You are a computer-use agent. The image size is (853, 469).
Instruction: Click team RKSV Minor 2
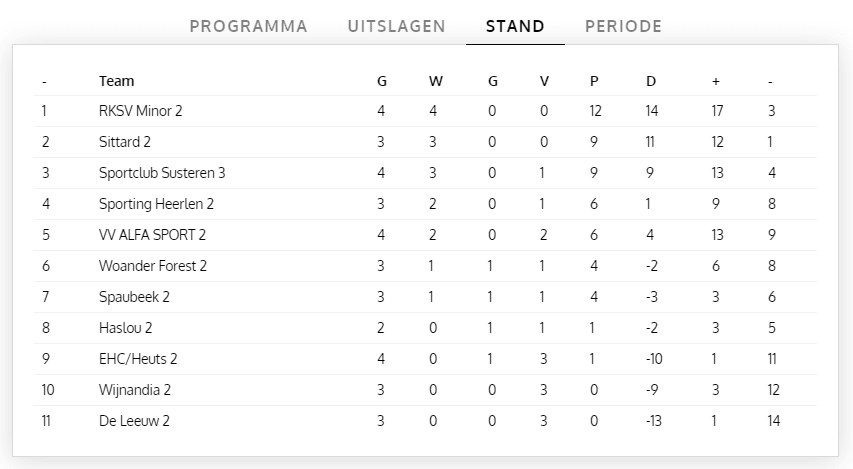[140, 111]
